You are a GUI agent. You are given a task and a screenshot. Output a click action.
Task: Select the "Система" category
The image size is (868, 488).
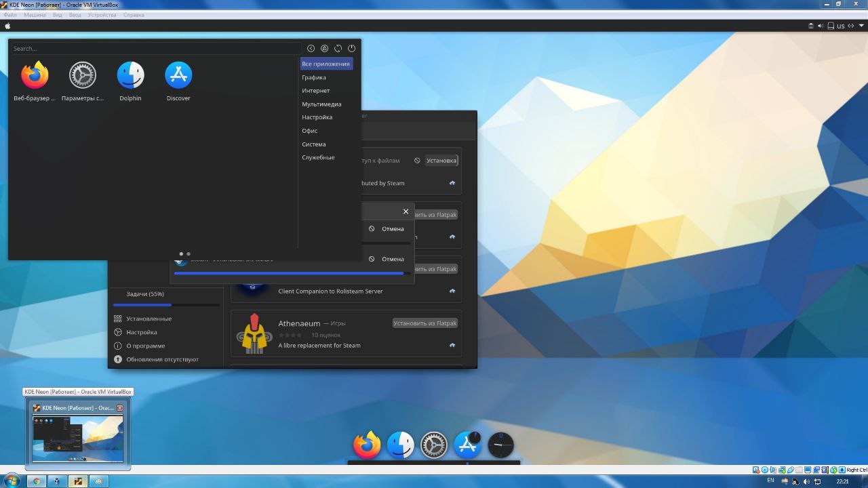point(314,144)
